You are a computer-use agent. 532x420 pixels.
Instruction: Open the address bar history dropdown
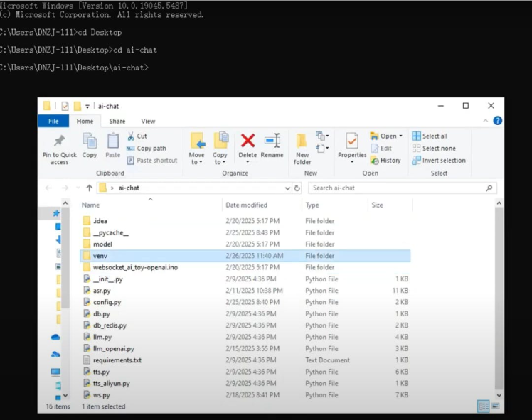[x=287, y=188]
